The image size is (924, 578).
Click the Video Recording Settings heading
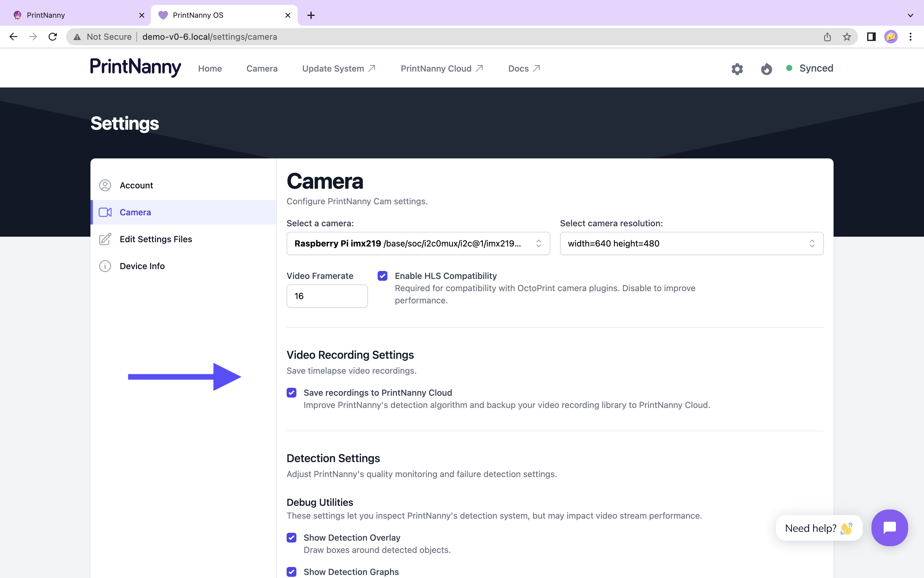pos(350,355)
